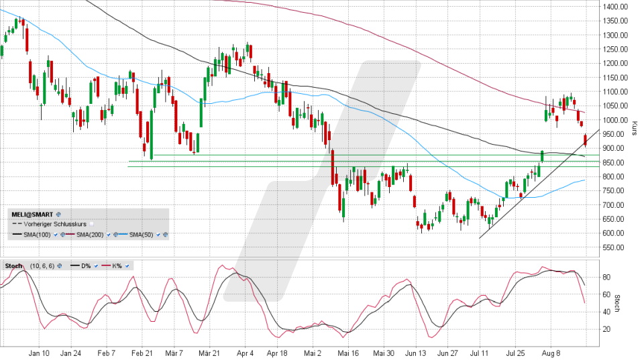Click the 1100.00 price axis label
The height and width of the screenshot is (362, 644).
tap(615, 92)
